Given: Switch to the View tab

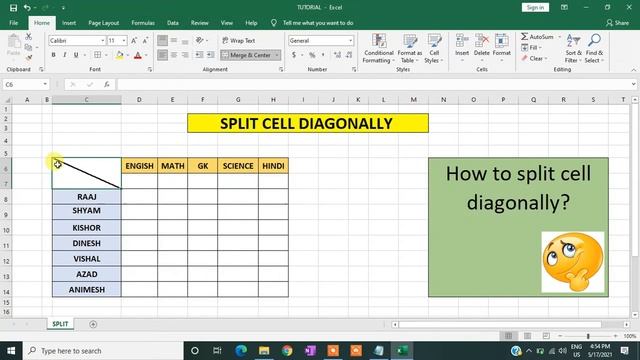Looking at the screenshot, I should pyautogui.click(x=227, y=23).
